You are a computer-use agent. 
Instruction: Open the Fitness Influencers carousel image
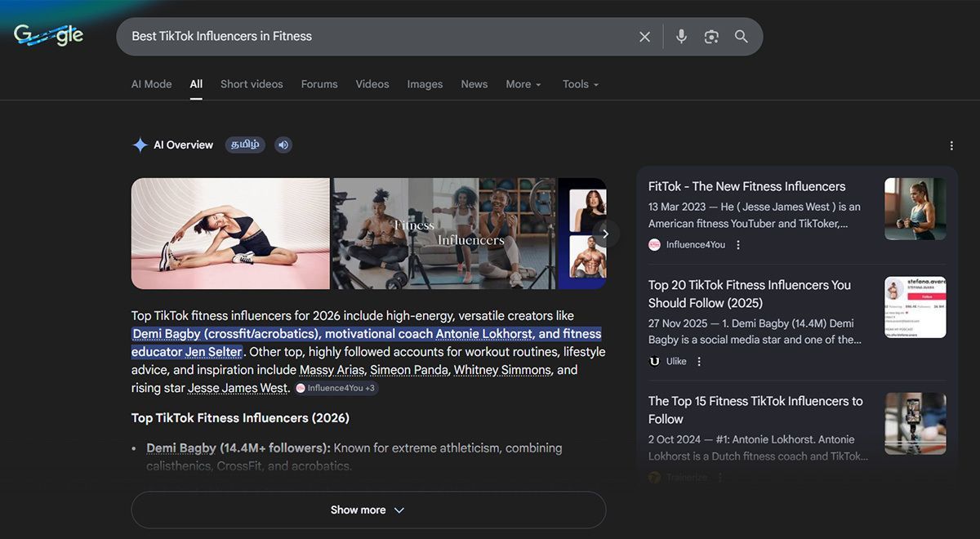pos(443,234)
